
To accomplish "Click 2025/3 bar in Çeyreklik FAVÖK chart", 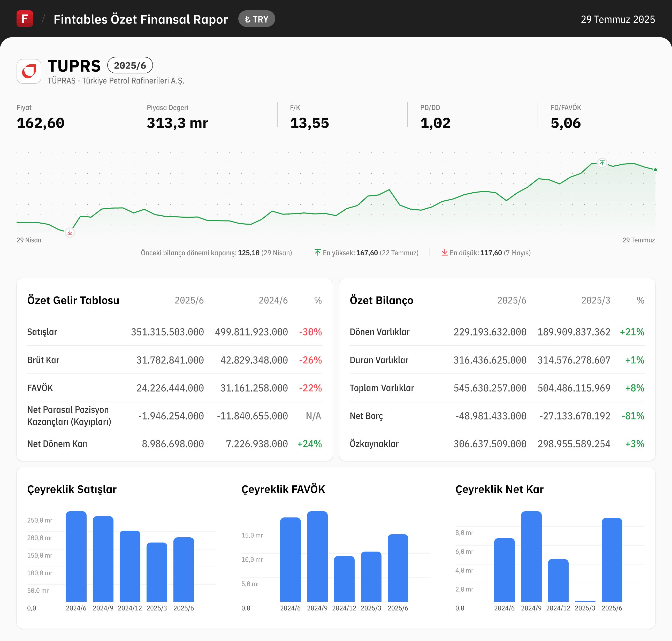I will click(371, 577).
